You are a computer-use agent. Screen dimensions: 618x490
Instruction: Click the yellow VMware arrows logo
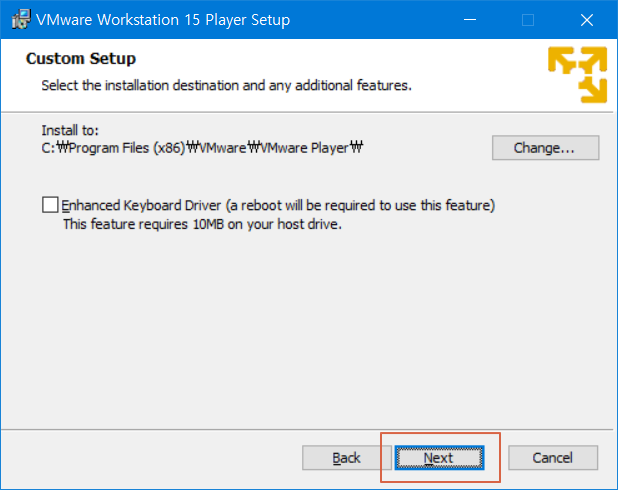click(577, 75)
